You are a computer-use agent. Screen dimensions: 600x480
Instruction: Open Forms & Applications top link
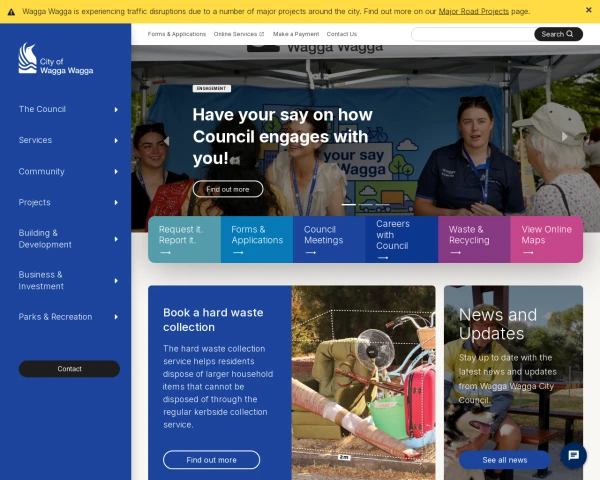pos(177,34)
